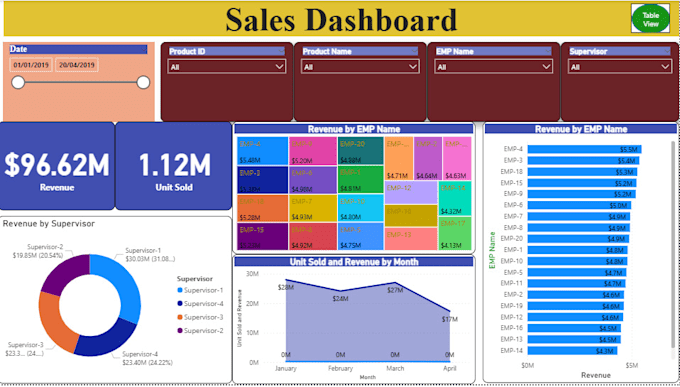Select Supervisor-3 in the donut legend

(200, 317)
